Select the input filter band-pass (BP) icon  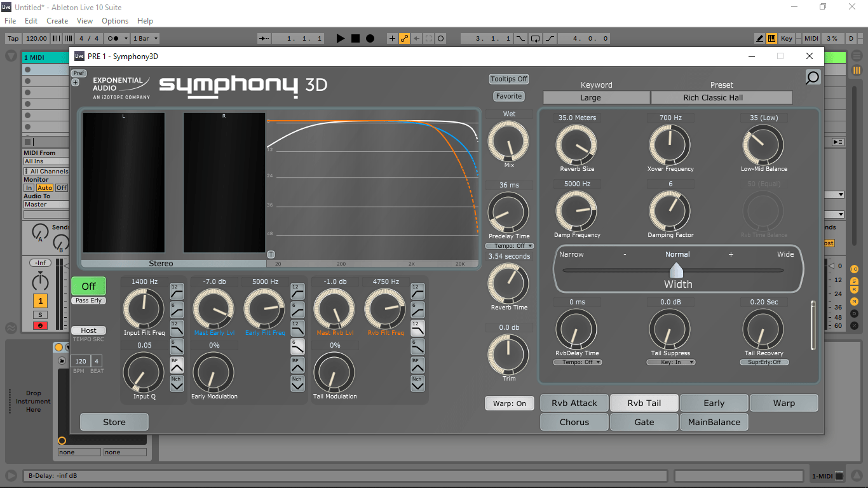pos(176,365)
